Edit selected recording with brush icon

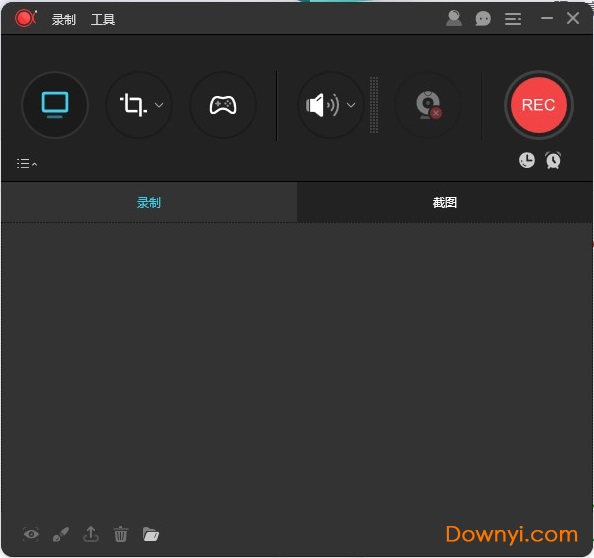pyautogui.click(x=61, y=534)
